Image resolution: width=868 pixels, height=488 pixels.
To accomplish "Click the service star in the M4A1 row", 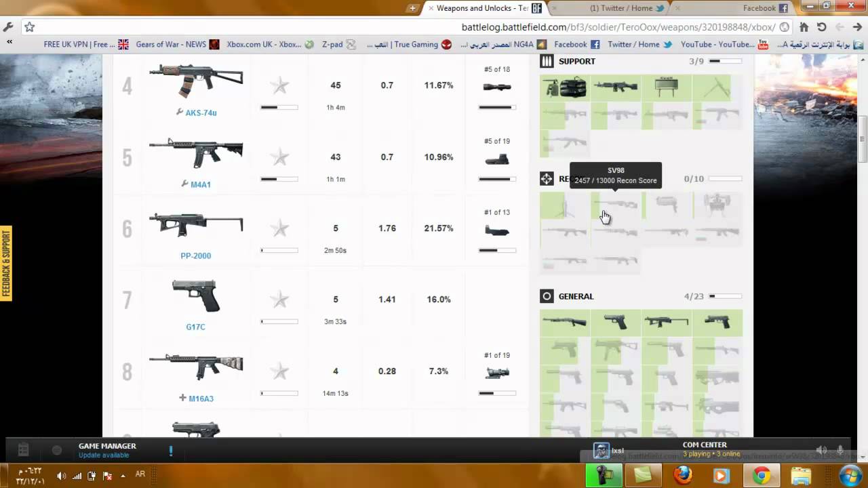I will pos(279,157).
